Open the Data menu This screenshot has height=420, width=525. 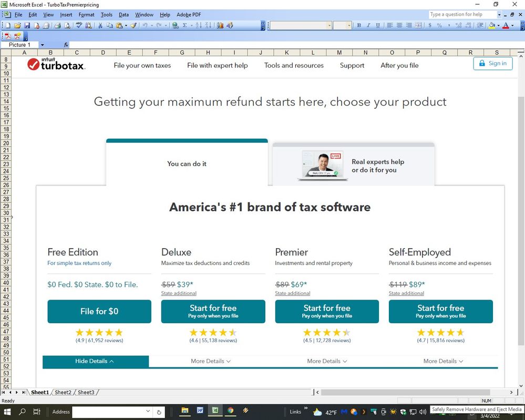coord(123,15)
